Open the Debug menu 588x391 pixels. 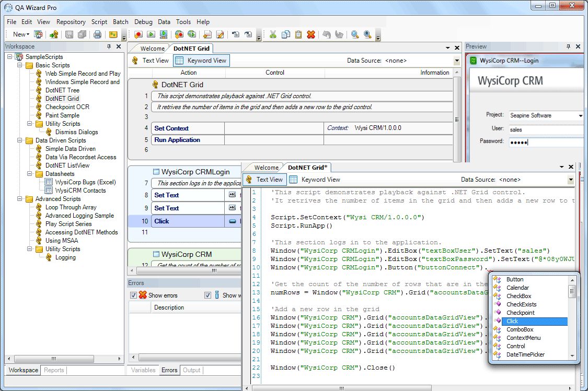point(143,22)
